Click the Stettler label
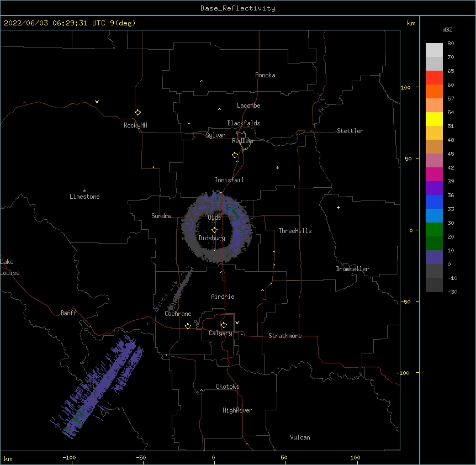 350,131
